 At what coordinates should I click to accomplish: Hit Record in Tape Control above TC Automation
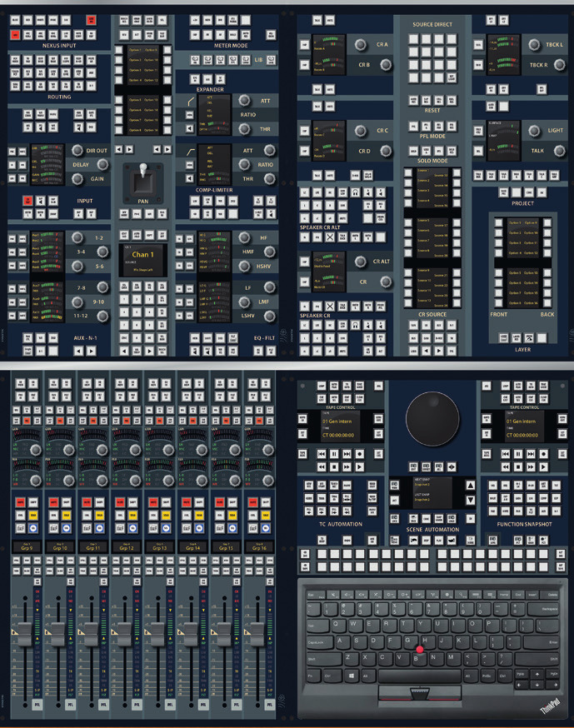tap(359, 454)
